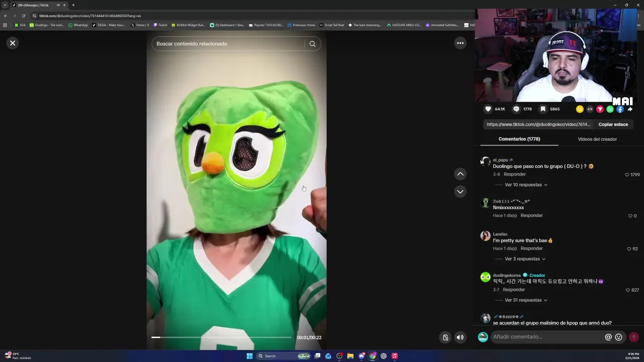Share the video to Facebook
644x362 pixels.
[x=620, y=109]
